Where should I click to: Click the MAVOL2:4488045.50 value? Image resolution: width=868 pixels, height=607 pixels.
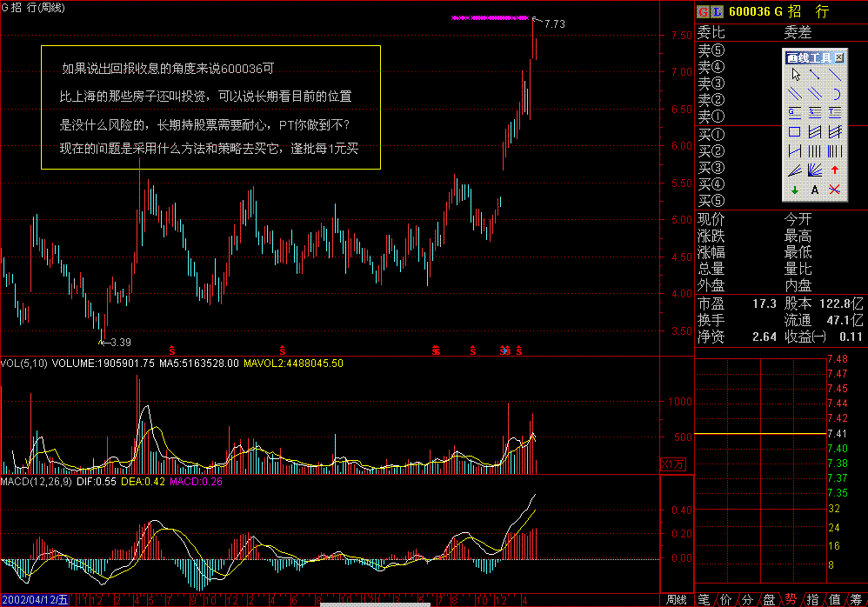click(293, 364)
